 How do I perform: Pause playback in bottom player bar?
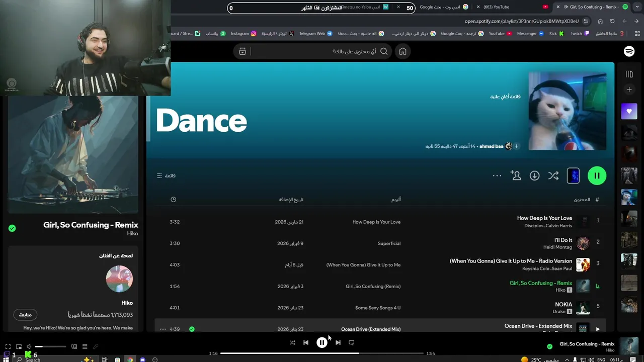(322, 342)
